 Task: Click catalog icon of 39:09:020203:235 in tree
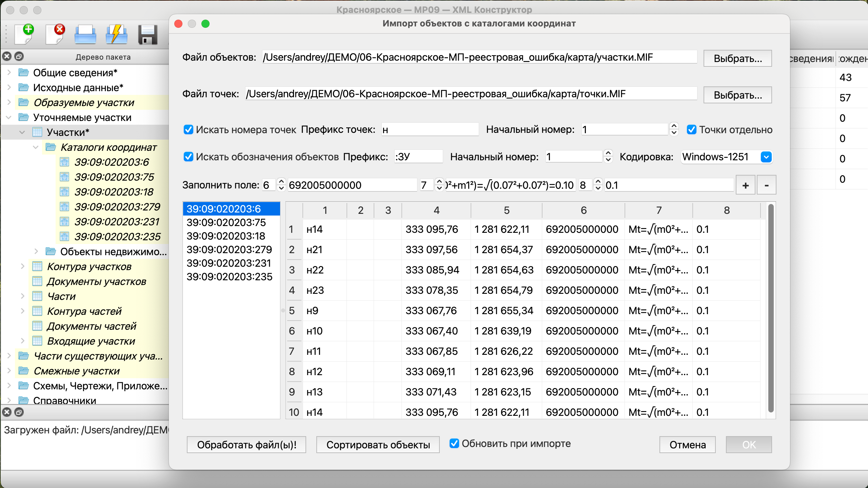(64, 237)
